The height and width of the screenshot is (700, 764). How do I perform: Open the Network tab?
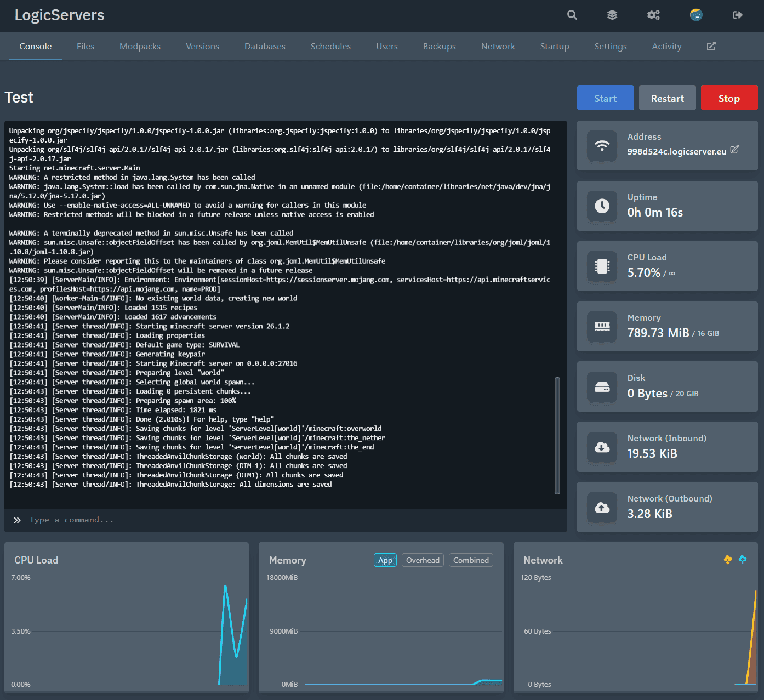point(498,47)
